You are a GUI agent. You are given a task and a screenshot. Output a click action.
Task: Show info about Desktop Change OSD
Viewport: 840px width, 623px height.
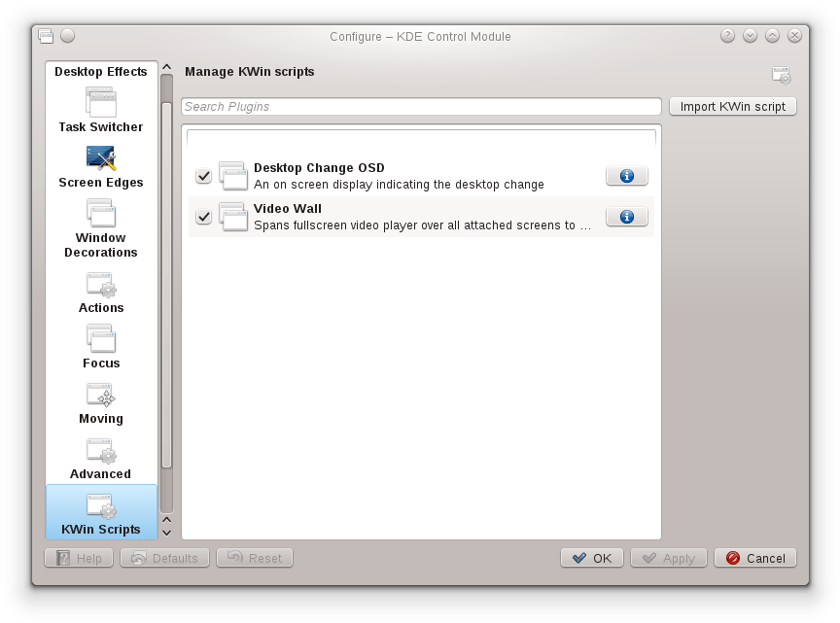(626, 176)
